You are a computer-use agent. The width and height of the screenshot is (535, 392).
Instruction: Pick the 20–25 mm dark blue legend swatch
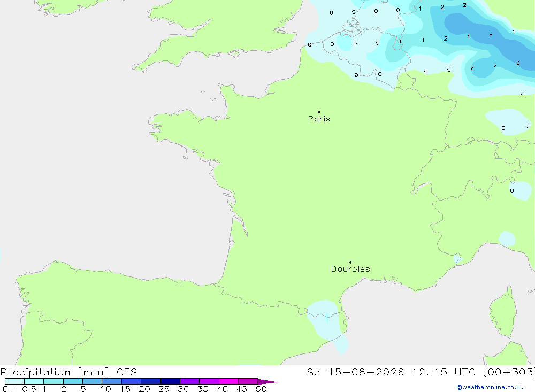click(151, 381)
